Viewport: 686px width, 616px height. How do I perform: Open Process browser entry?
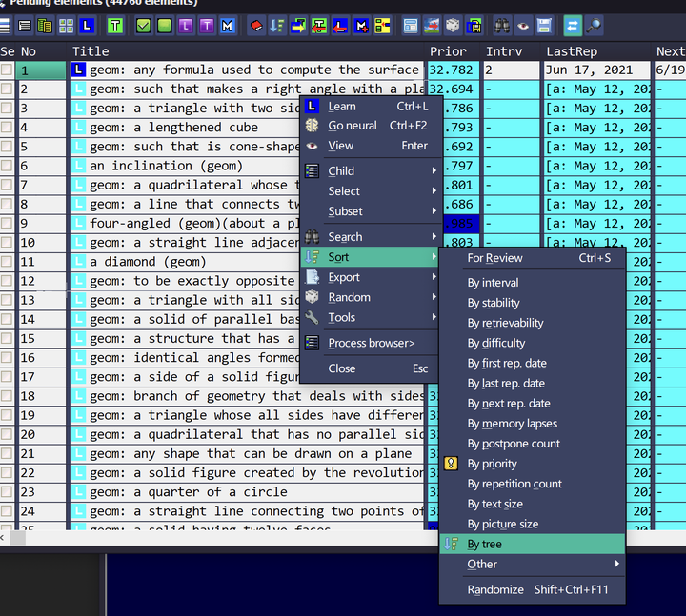pyautogui.click(x=371, y=343)
